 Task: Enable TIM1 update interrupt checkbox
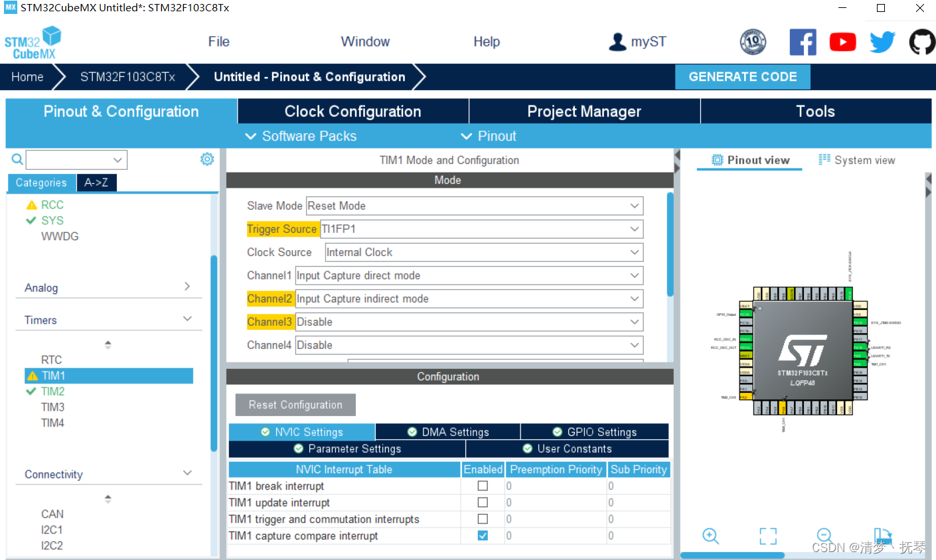483,502
